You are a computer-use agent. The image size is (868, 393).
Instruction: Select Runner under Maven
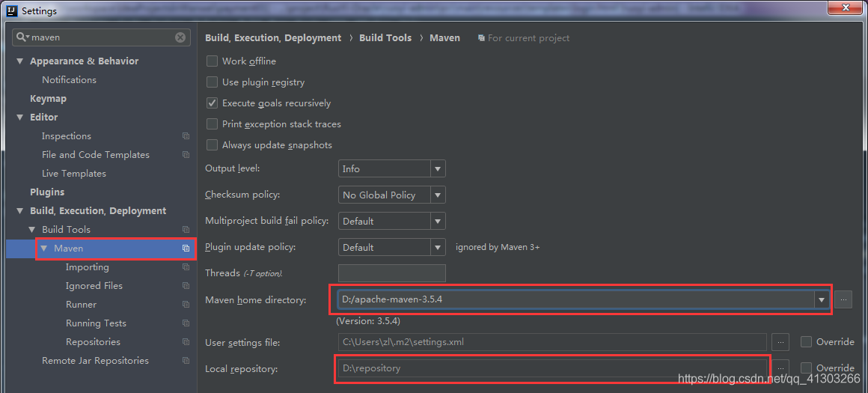[82, 305]
